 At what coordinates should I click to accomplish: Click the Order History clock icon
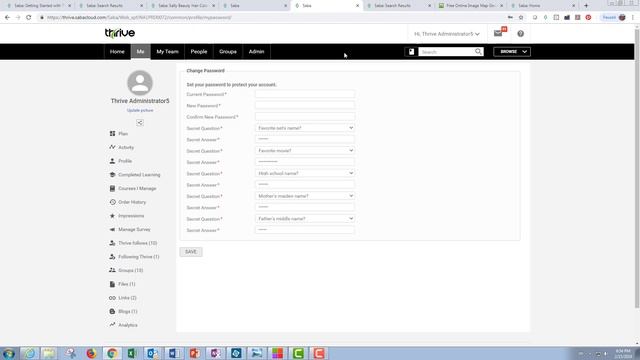pyautogui.click(x=112, y=202)
